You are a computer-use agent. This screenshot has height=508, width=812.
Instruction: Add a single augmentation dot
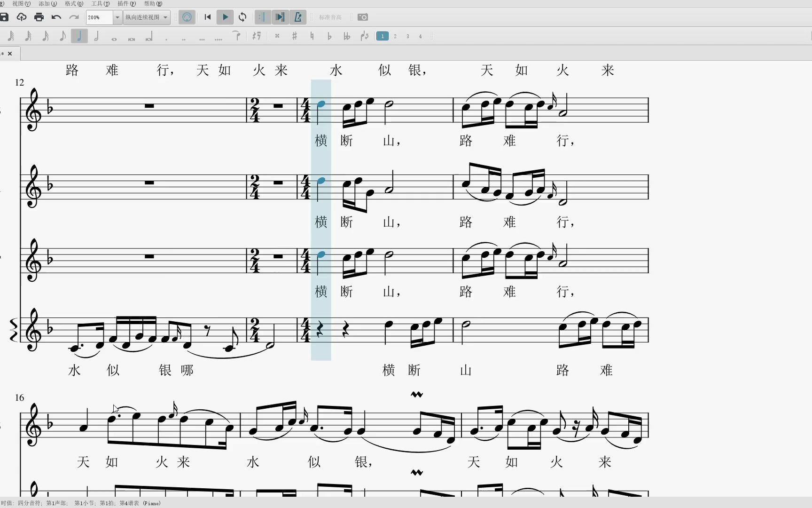click(x=166, y=39)
